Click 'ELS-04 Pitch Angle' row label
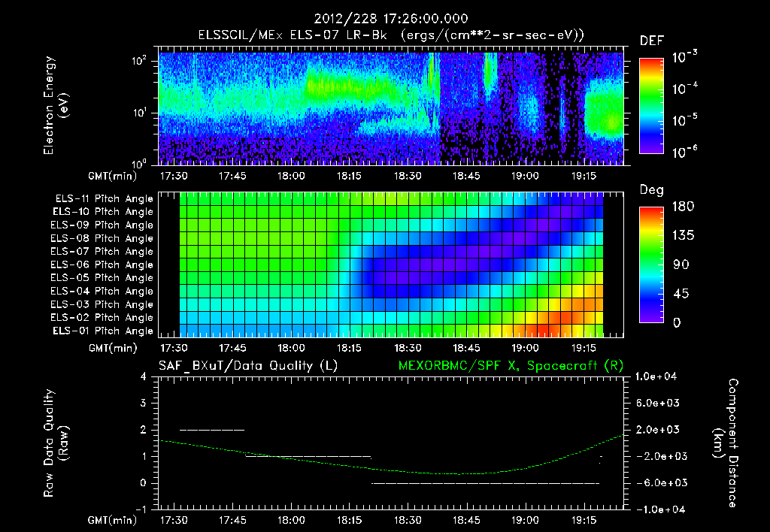The height and width of the screenshot is (532, 770). pos(102,291)
